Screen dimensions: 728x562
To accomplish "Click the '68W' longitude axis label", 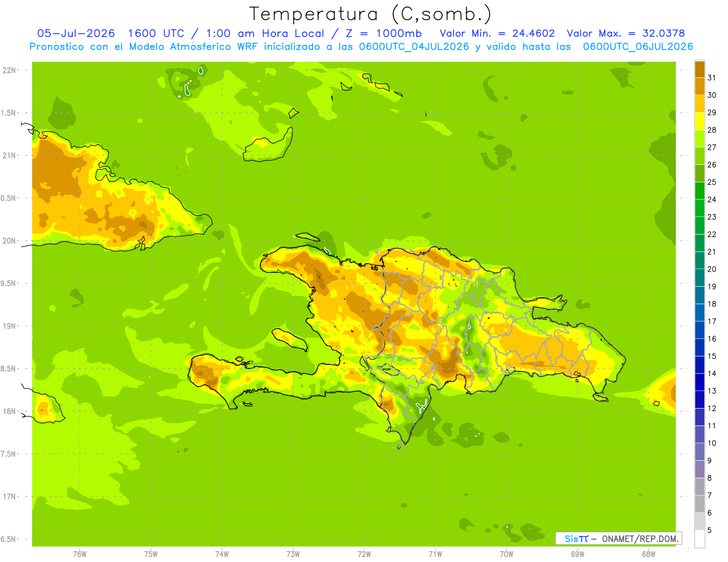I will click(x=649, y=554).
